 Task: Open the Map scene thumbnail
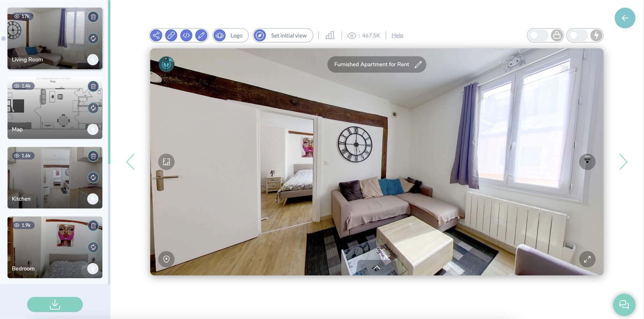click(x=48, y=108)
